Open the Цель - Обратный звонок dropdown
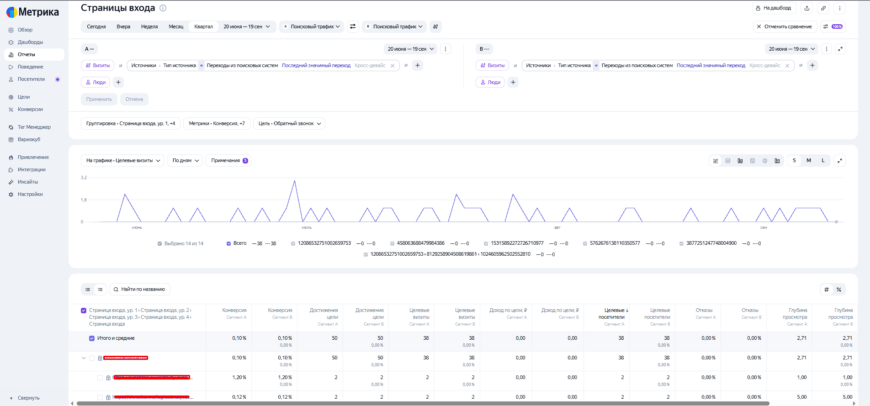The image size is (870, 406). [289, 123]
